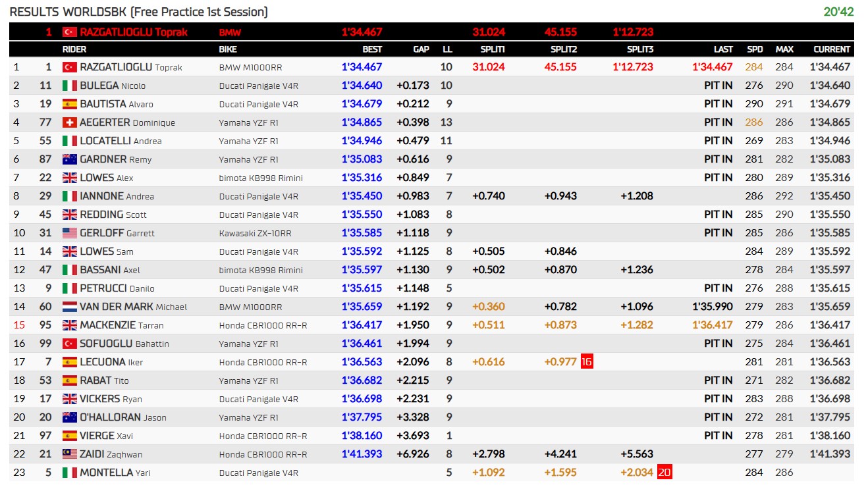Click the LAST column header
The width and height of the screenshot is (868, 497).
click(723, 49)
